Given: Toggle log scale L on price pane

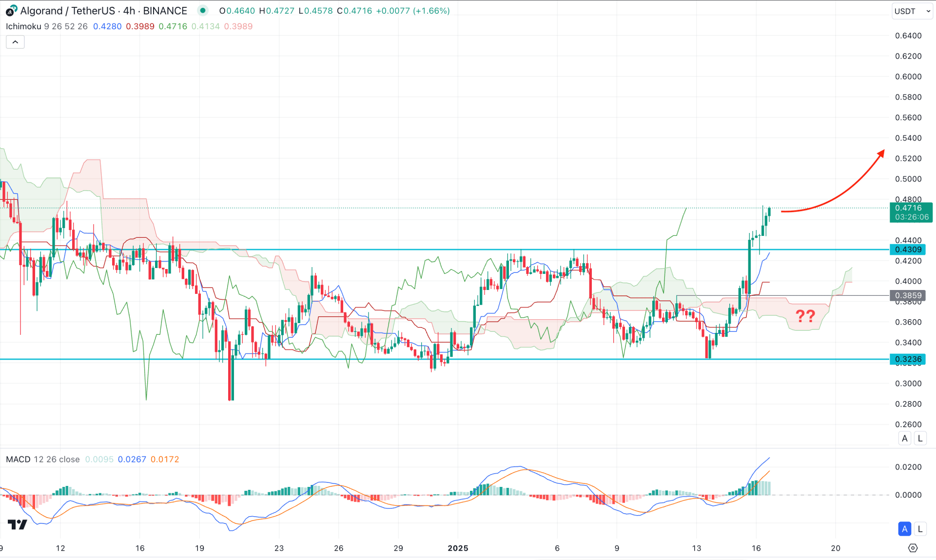Looking at the screenshot, I should (920, 438).
